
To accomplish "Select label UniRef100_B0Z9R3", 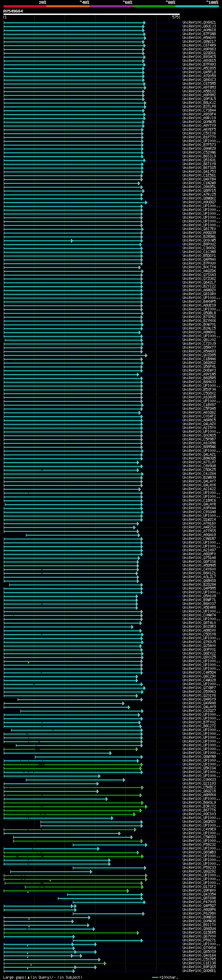I will click(199, 626).
